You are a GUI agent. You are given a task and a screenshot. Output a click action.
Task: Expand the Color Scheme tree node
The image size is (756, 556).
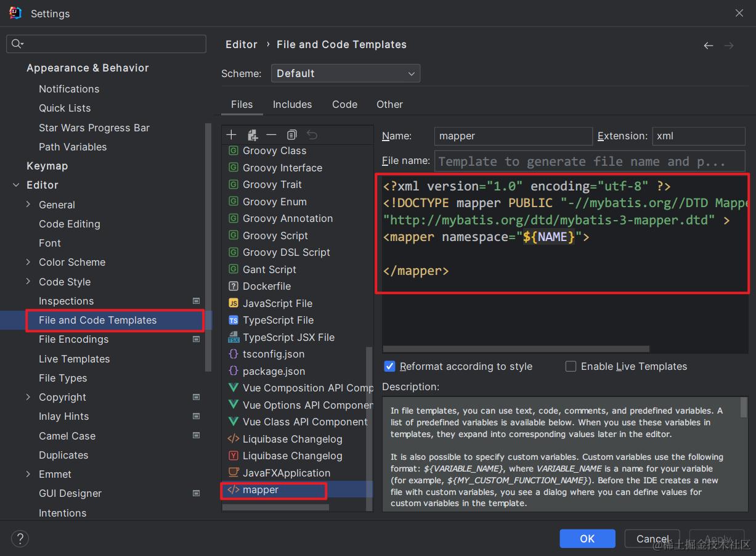click(x=28, y=262)
